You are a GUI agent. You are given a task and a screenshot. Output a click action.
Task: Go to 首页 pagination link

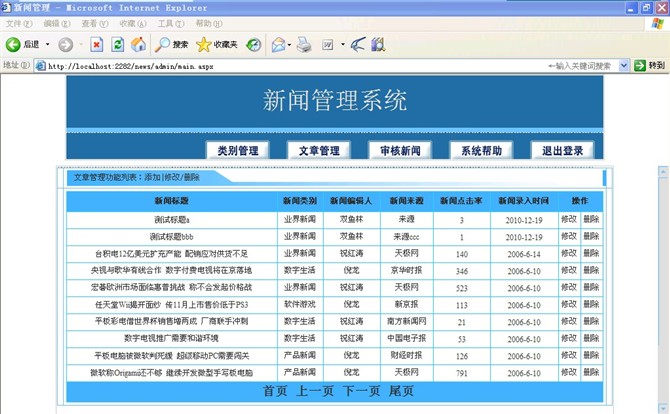tap(275, 391)
